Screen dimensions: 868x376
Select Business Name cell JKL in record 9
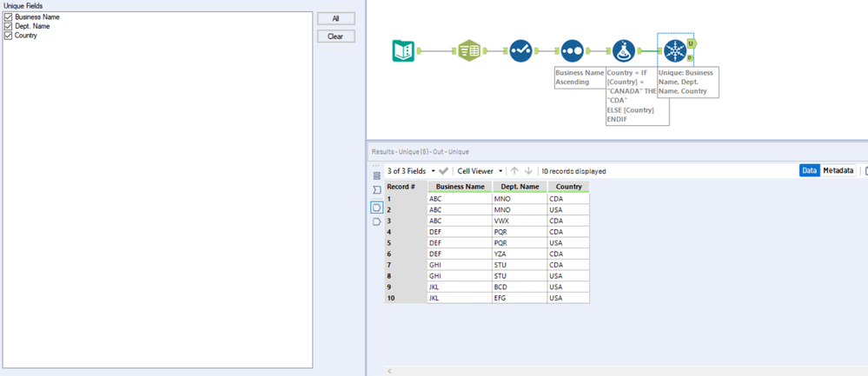[460, 287]
